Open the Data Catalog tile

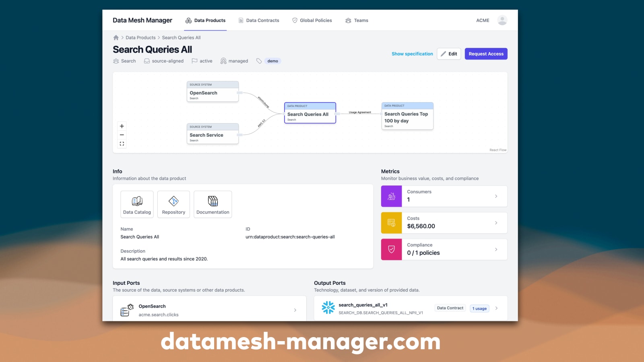137,204
